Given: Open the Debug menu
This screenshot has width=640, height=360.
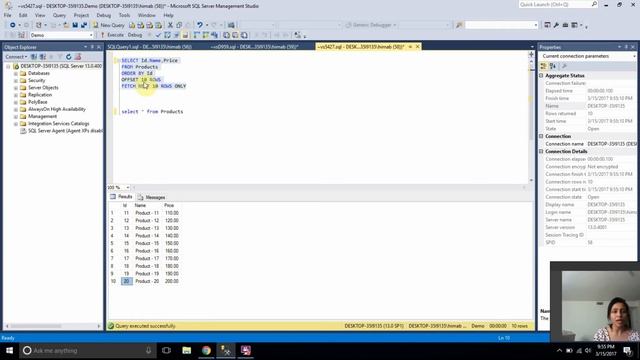Looking at the screenshot, I should 104,15.
